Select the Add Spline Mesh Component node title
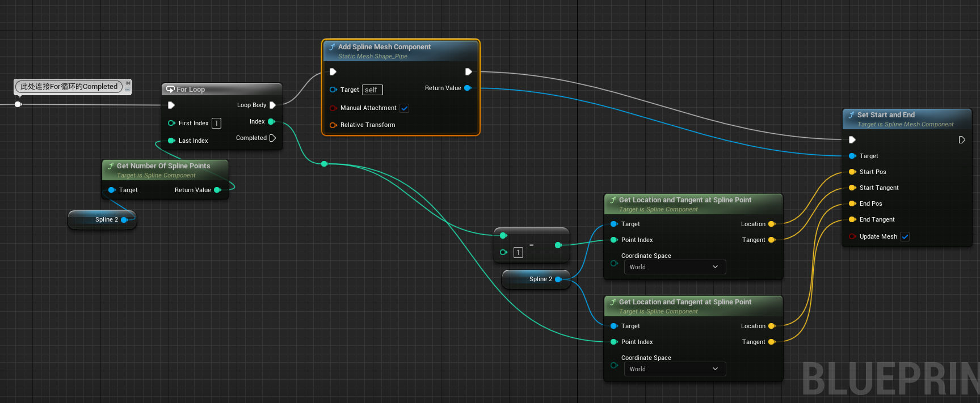This screenshot has width=980, height=403. pyautogui.click(x=384, y=47)
